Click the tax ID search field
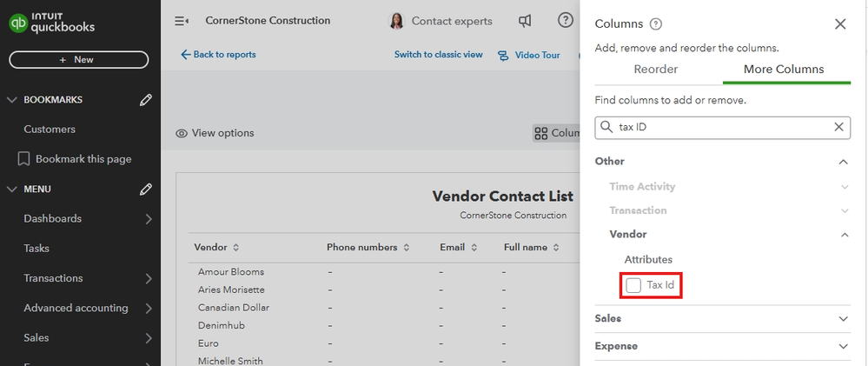 click(722, 127)
